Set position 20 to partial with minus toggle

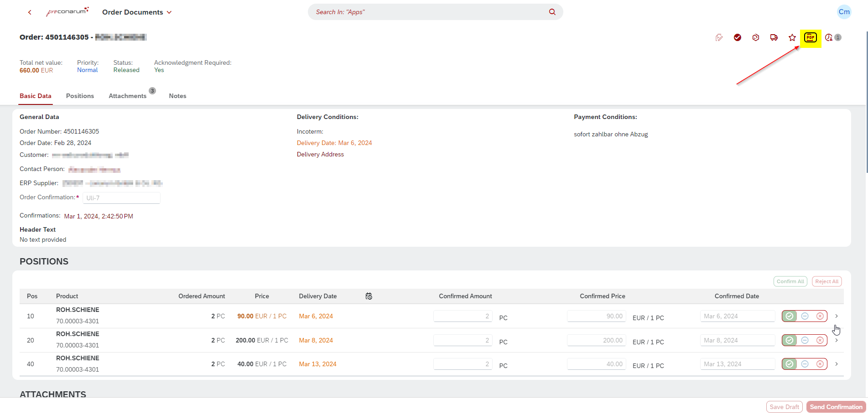click(x=805, y=340)
